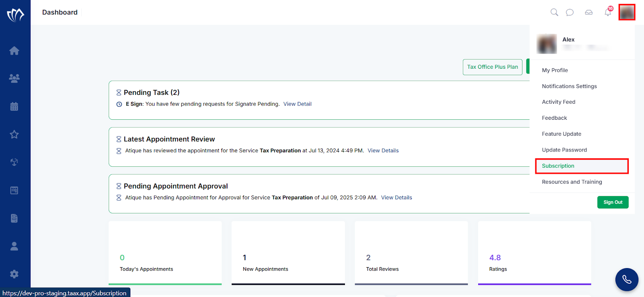Image resolution: width=644 pixels, height=297 pixels.
Task: Click the lotus app logo
Action: tap(15, 15)
